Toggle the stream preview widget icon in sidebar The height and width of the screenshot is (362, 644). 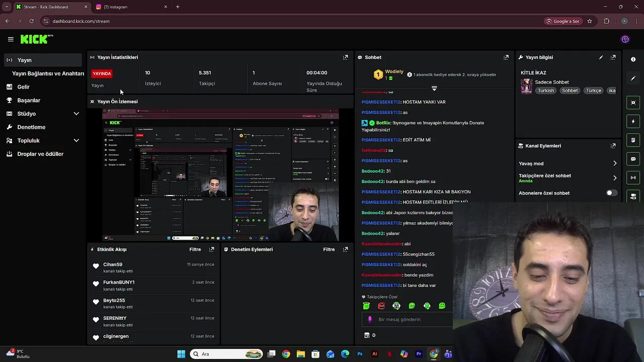(x=633, y=103)
